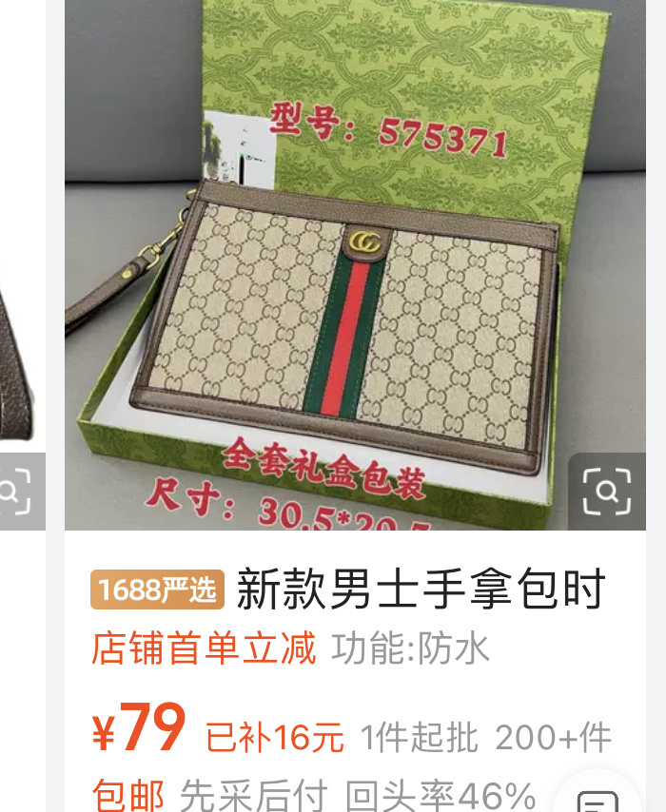Click the gold GG logo on the clutch
This screenshot has height=812, width=666.
point(364,242)
